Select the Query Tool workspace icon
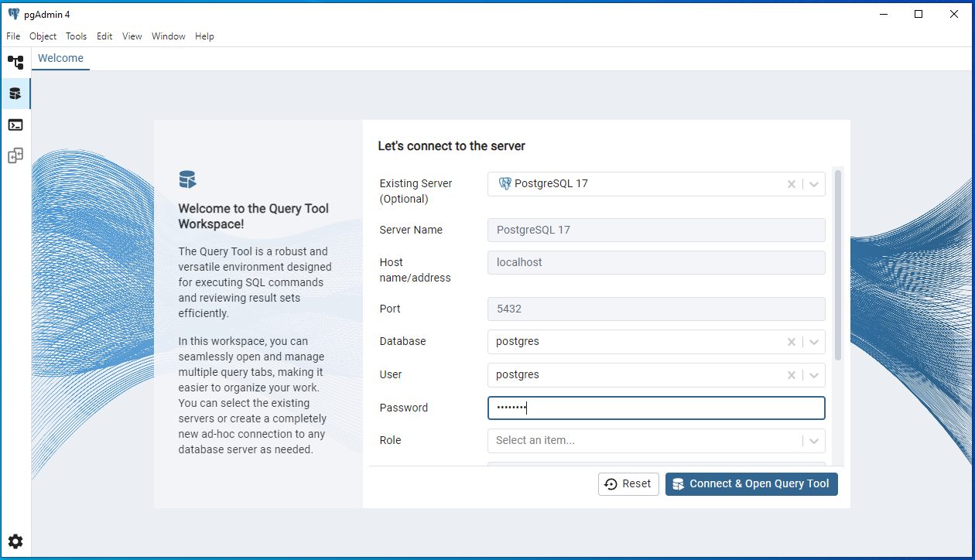 pyautogui.click(x=15, y=94)
